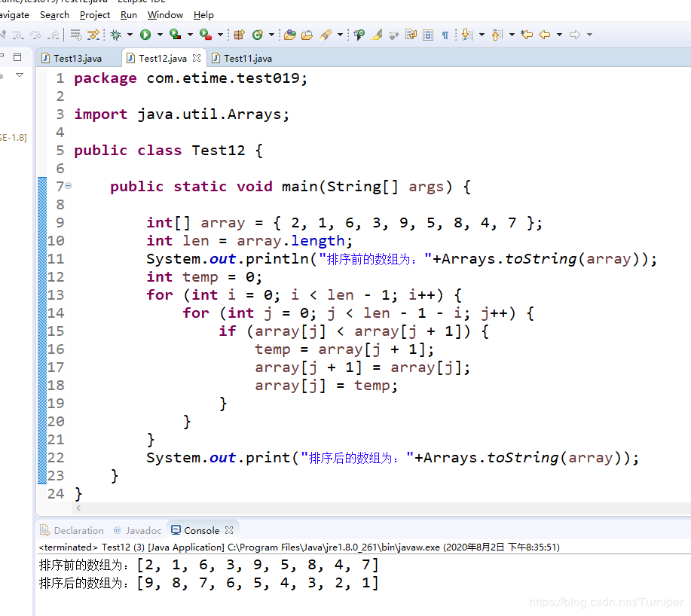Viewport: 691px width, 616px height.
Task: Open the Project menu
Action: tap(95, 14)
